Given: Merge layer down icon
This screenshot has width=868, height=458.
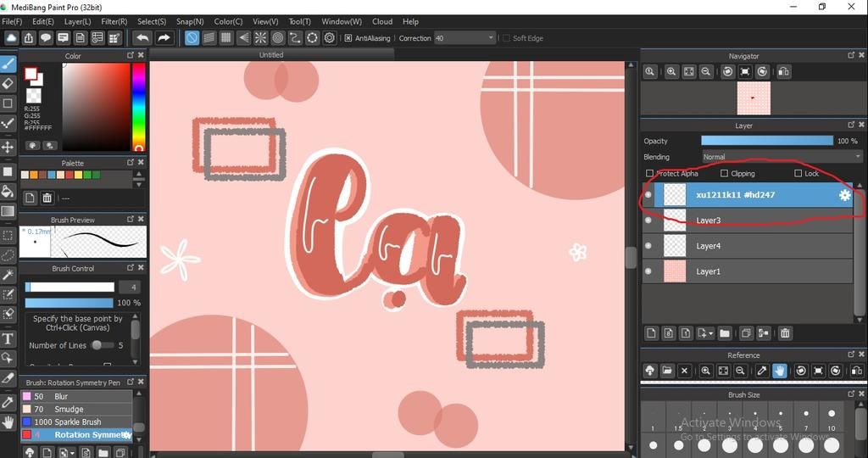Looking at the screenshot, I should tap(764, 332).
